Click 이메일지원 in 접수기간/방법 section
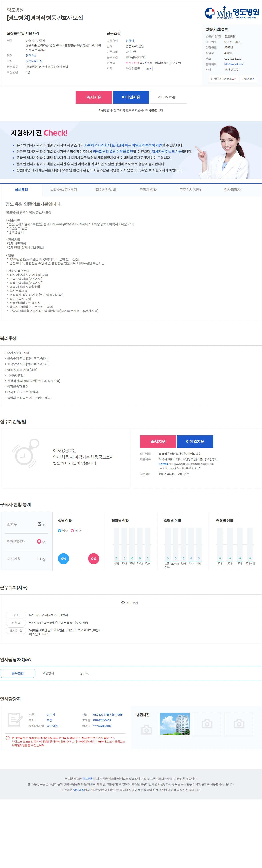Viewport: 262px width, 868px height. 195,441
